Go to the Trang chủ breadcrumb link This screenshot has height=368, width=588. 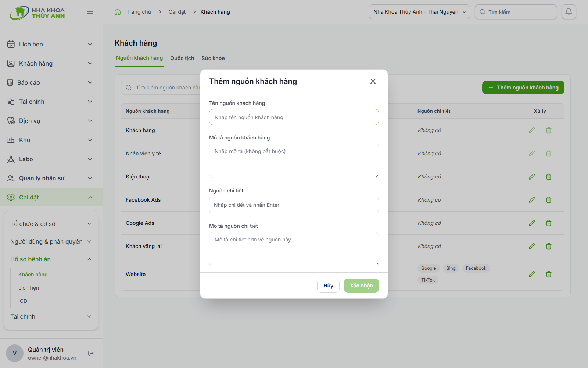(x=139, y=12)
